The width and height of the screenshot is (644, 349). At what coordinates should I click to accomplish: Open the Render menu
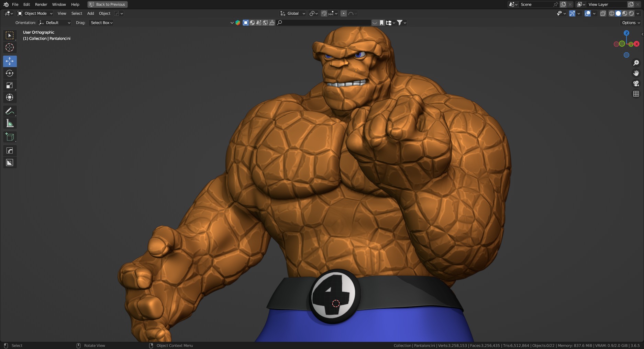pyautogui.click(x=41, y=4)
